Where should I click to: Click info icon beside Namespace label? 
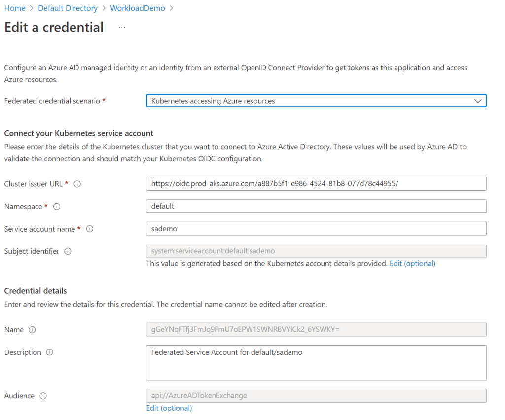click(x=57, y=207)
